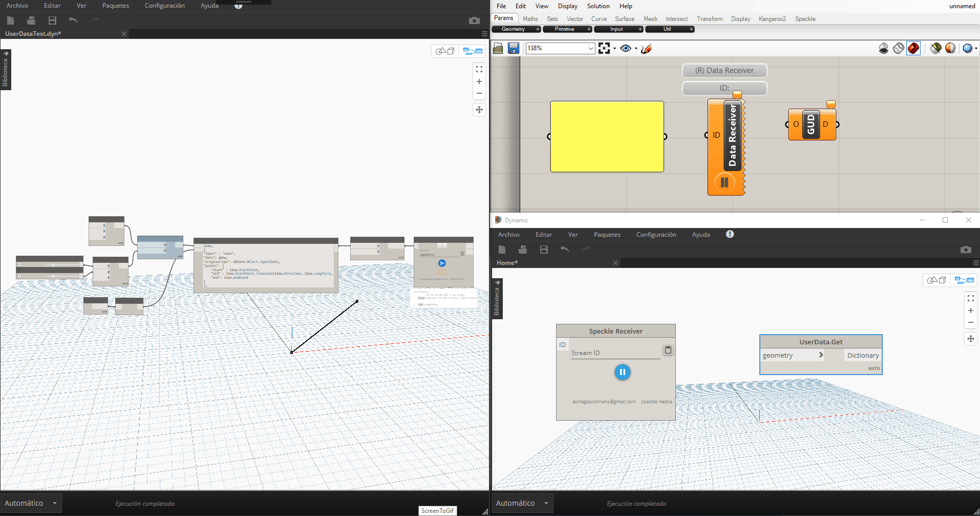980x516 pixels.
Task: Open Grasshopper zoom percentage dropdown
Action: [x=590, y=48]
